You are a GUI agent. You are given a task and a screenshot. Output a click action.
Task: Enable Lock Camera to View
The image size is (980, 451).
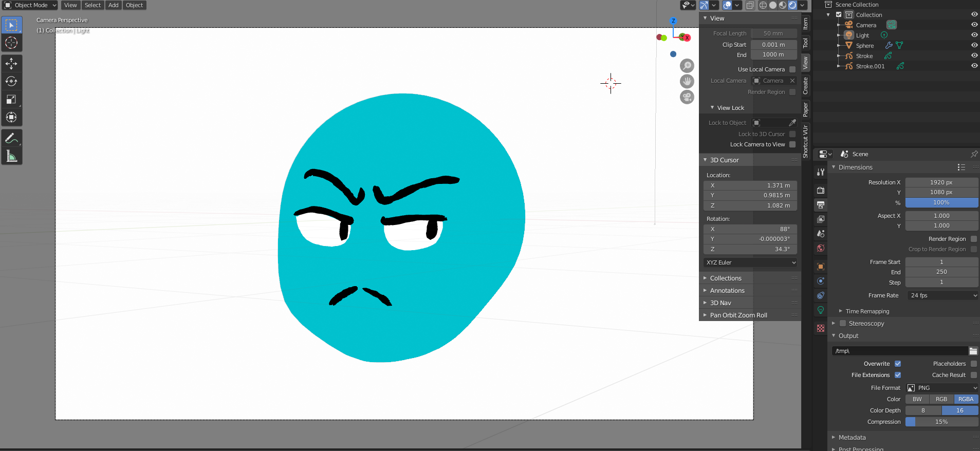tap(792, 144)
